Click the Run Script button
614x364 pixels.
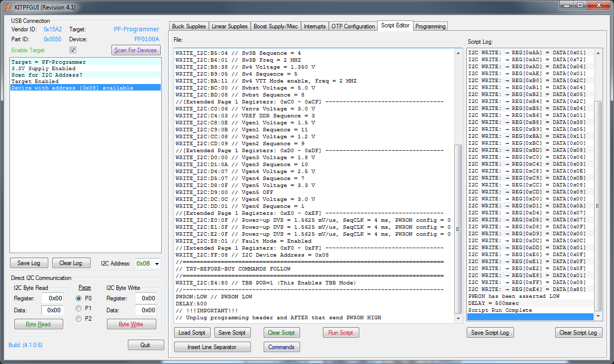click(341, 333)
